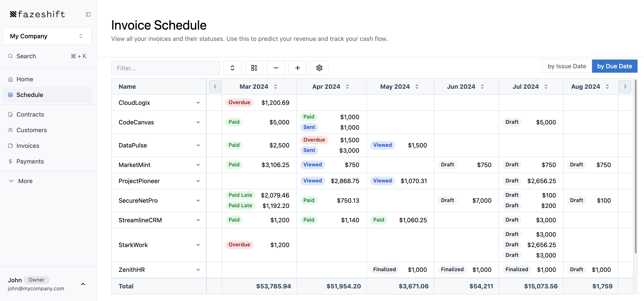Select the by Due Date toggle
Viewport: 644px width, 301px height.
[x=614, y=66]
